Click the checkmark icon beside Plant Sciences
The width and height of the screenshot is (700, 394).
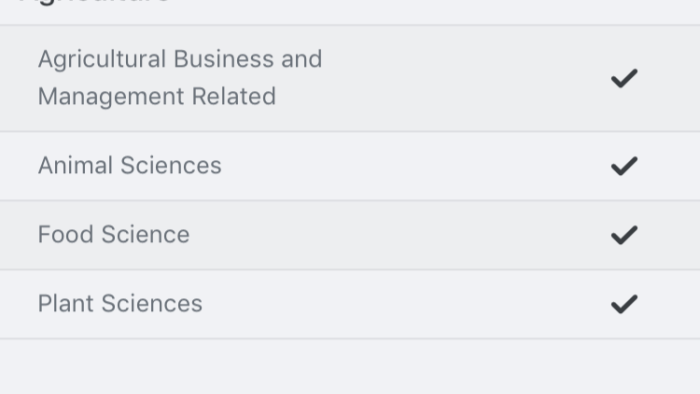tap(624, 304)
